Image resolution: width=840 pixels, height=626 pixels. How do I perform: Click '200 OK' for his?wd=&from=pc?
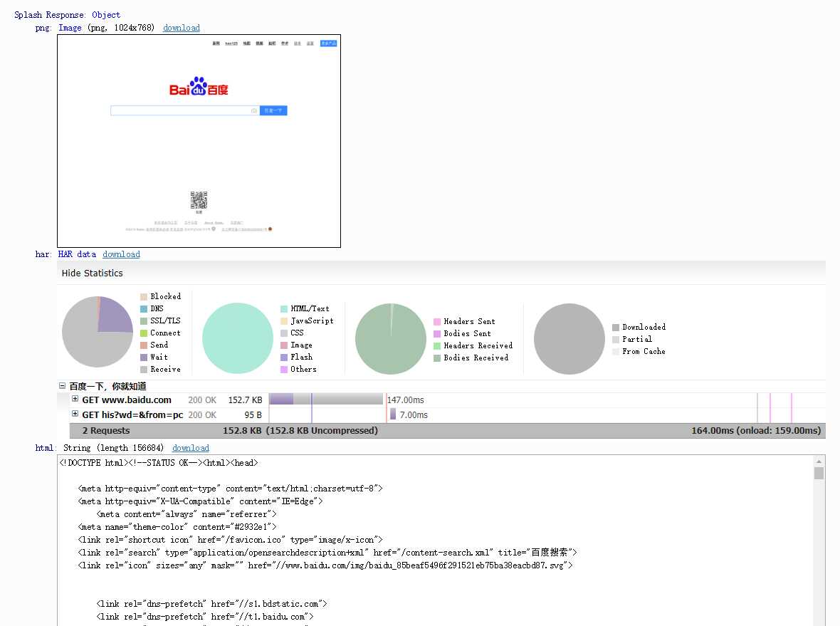(202, 414)
